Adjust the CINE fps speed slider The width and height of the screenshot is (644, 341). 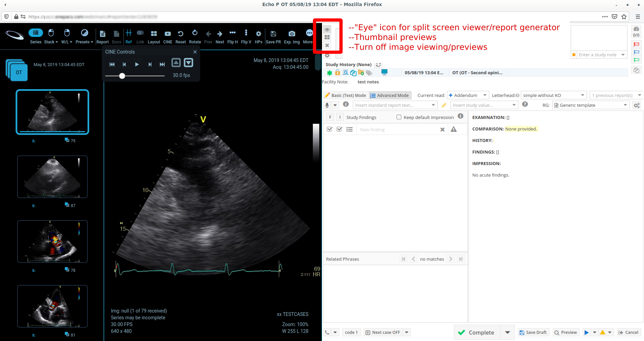click(x=122, y=76)
